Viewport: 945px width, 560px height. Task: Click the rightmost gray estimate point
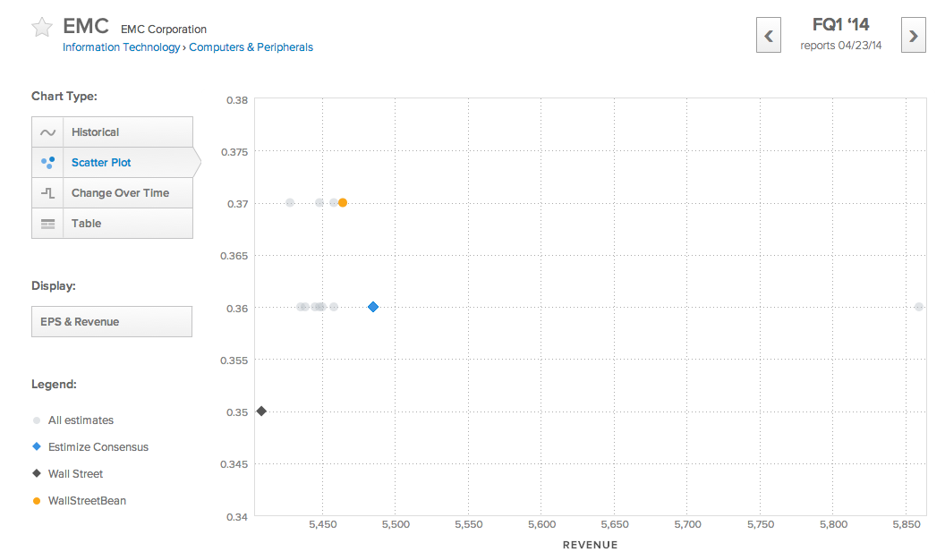tap(919, 307)
